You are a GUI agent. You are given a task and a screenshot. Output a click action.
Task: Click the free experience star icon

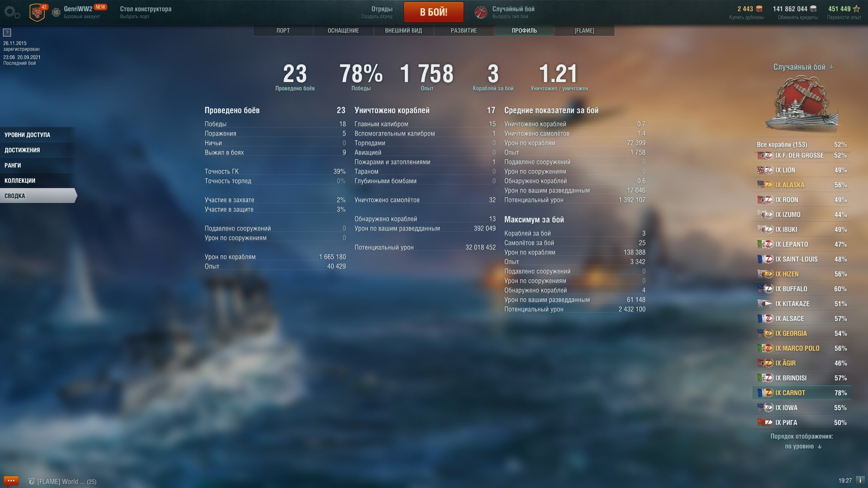pyautogui.click(x=856, y=9)
